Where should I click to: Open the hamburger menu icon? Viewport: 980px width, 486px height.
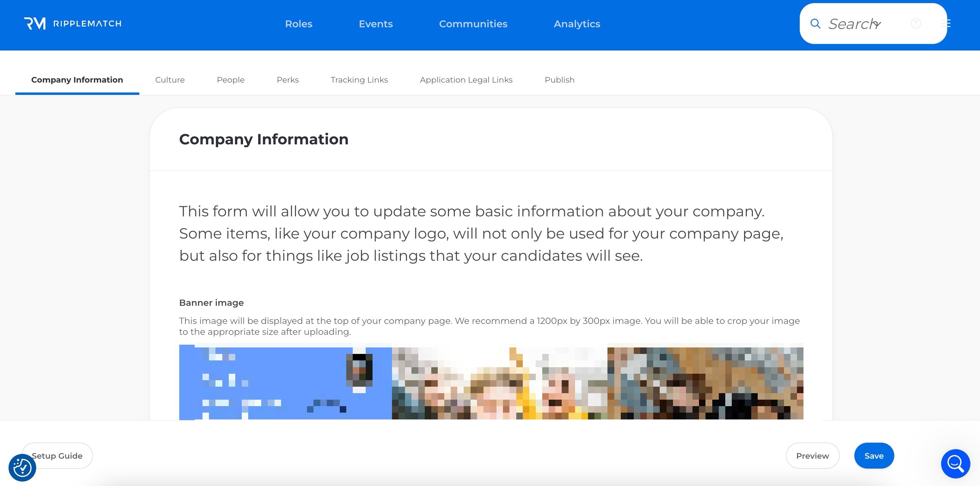(x=946, y=24)
